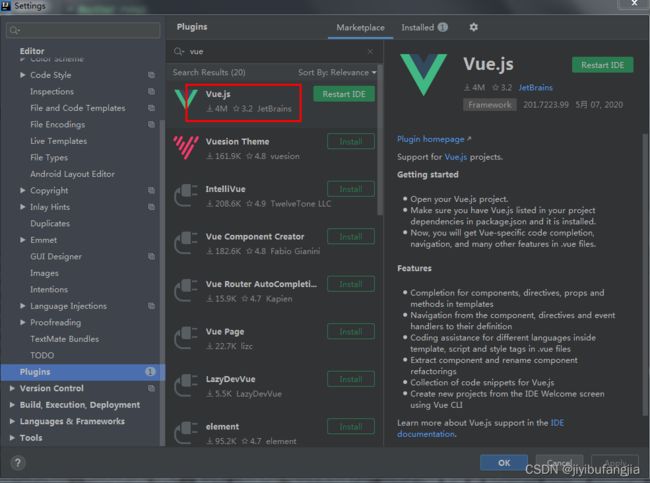The width and height of the screenshot is (650, 483).
Task: Open the File Types settings page
Action: click(x=49, y=158)
